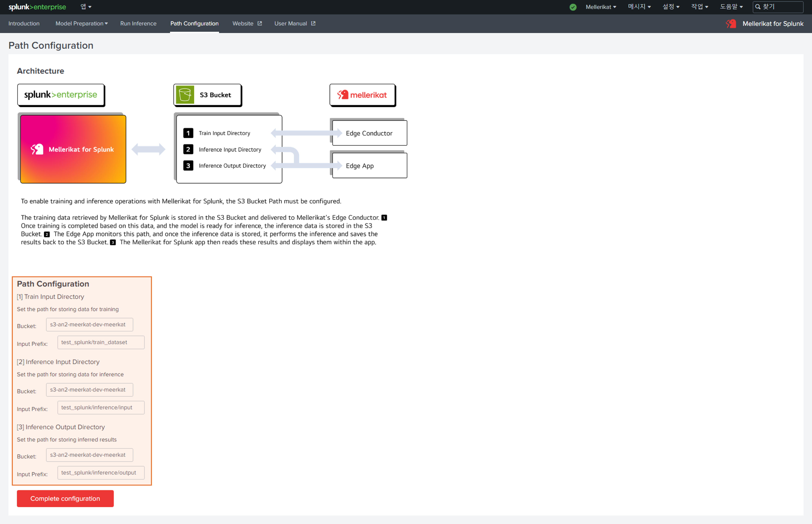
Task: Go to the Introduction tab
Action: coord(24,23)
